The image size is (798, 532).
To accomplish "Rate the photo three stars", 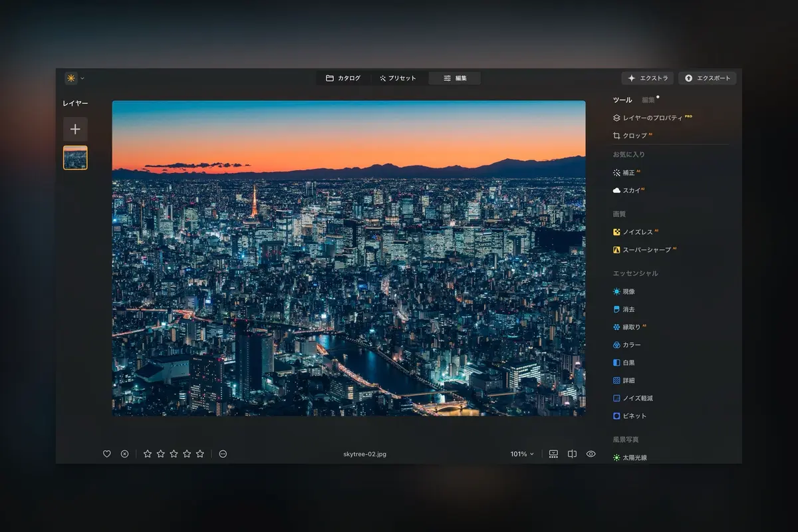I will coord(174,454).
